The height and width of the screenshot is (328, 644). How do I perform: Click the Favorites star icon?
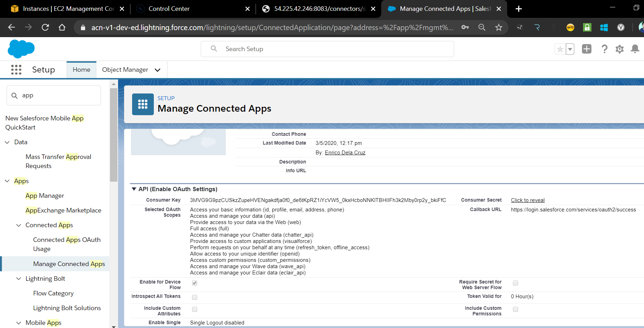[560, 49]
